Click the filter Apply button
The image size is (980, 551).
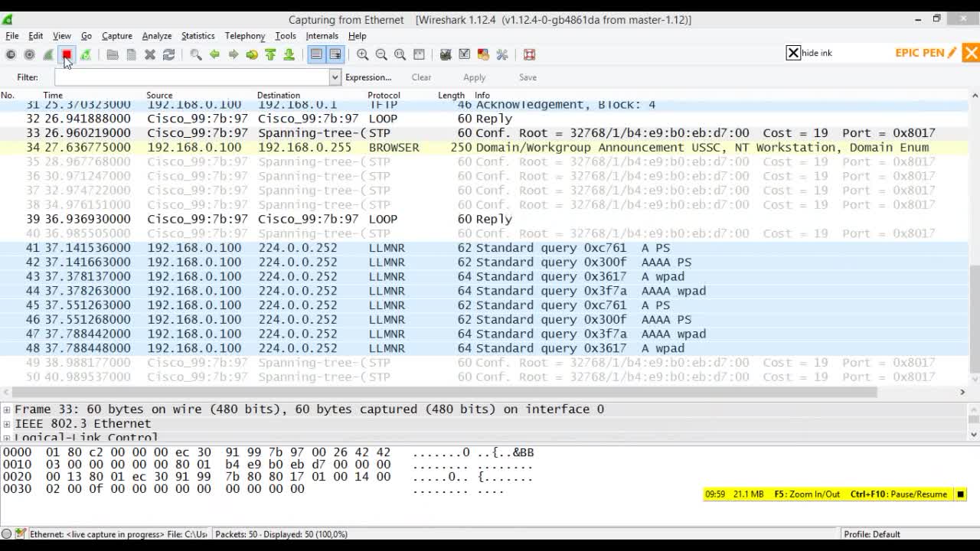475,77
